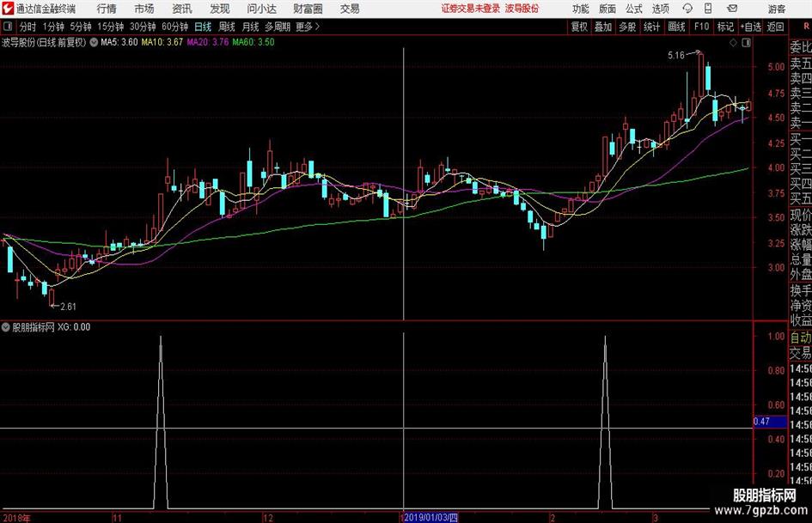
Task: Click the MA10: 3.67 label
Action: pyautogui.click(x=162, y=42)
